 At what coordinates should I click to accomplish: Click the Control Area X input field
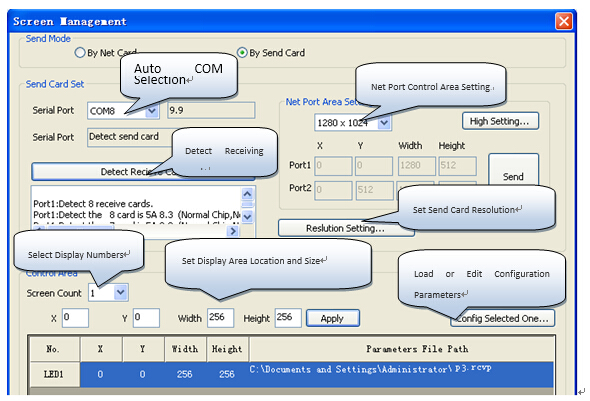(75, 318)
